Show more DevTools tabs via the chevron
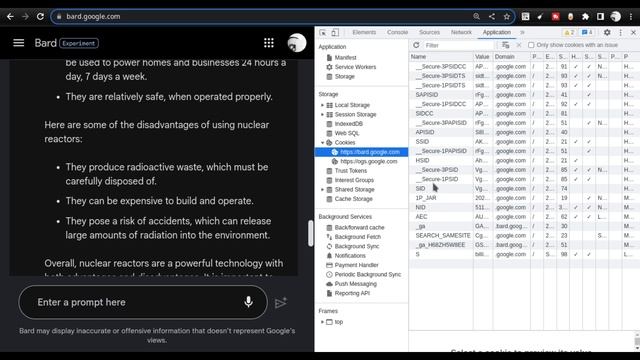This screenshot has width=640, height=360. coord(522,32)
